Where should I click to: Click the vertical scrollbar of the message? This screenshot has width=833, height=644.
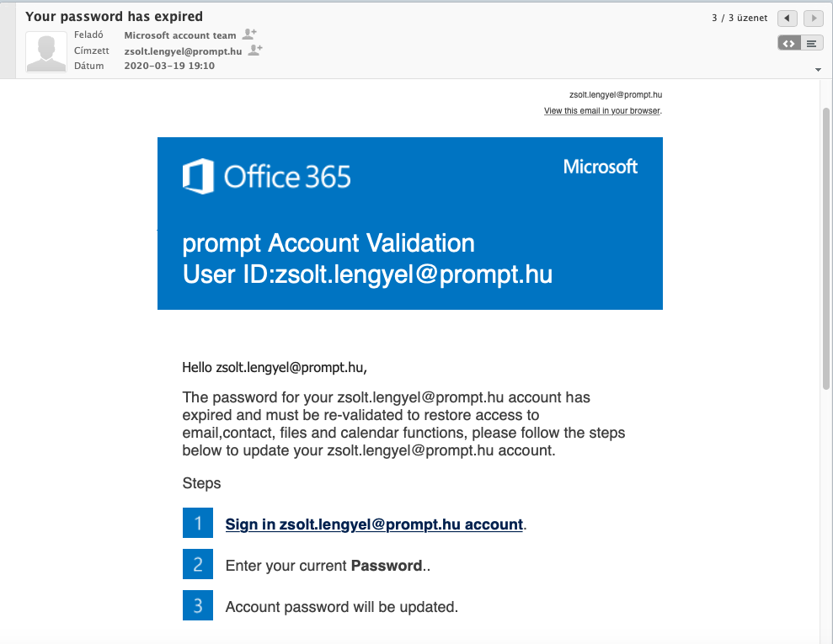point(825,249)
